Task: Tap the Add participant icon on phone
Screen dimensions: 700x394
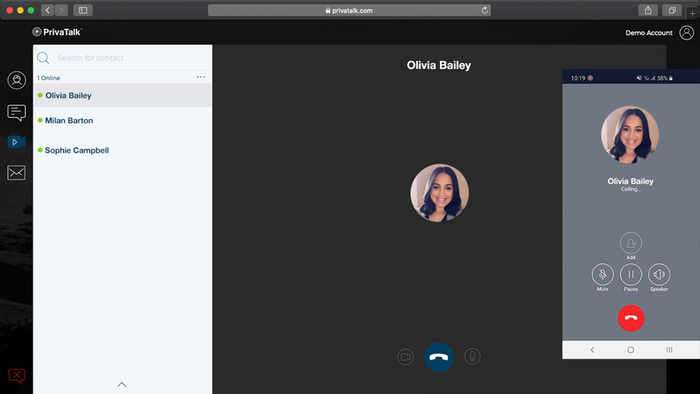Action: (x=631, y=243)
